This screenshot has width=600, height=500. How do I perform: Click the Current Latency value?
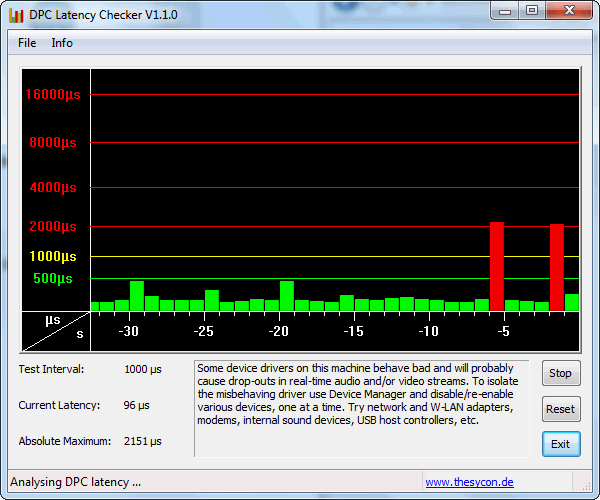(139, 405)
